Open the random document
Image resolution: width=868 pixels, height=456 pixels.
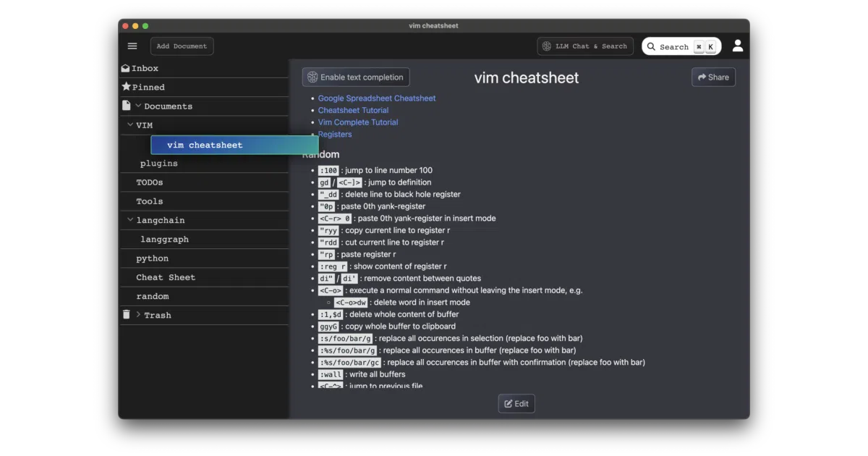tap(153, 296)
